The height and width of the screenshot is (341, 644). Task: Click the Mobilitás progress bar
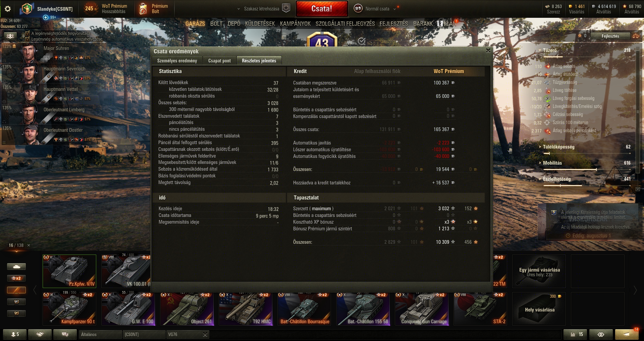point(587,170)
